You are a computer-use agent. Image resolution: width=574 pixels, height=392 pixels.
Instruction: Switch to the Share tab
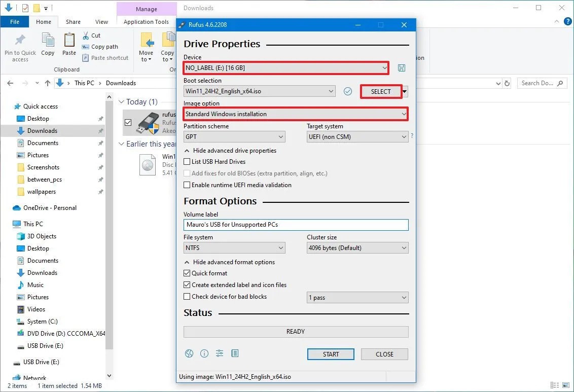73,22
